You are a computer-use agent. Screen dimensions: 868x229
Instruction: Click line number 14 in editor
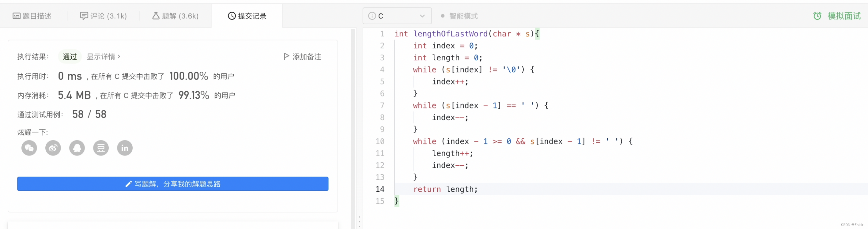(x=380, y=189)
